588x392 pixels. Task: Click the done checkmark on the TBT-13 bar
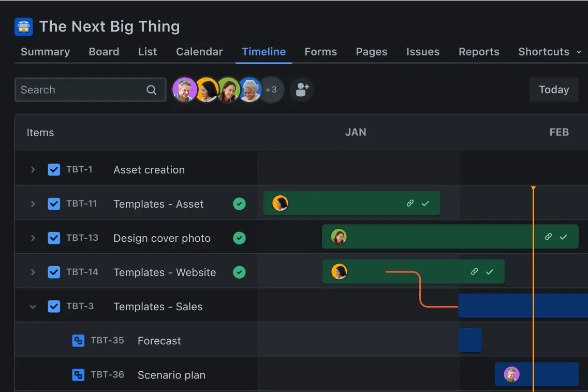click(x=563, y=237)
